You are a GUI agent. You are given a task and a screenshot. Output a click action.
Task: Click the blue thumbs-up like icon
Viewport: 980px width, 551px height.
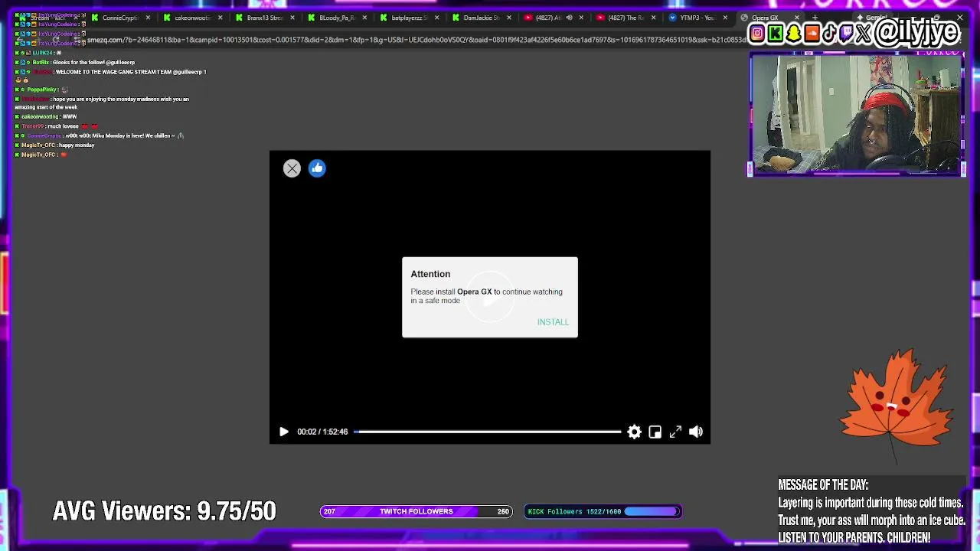pos(317,168)
